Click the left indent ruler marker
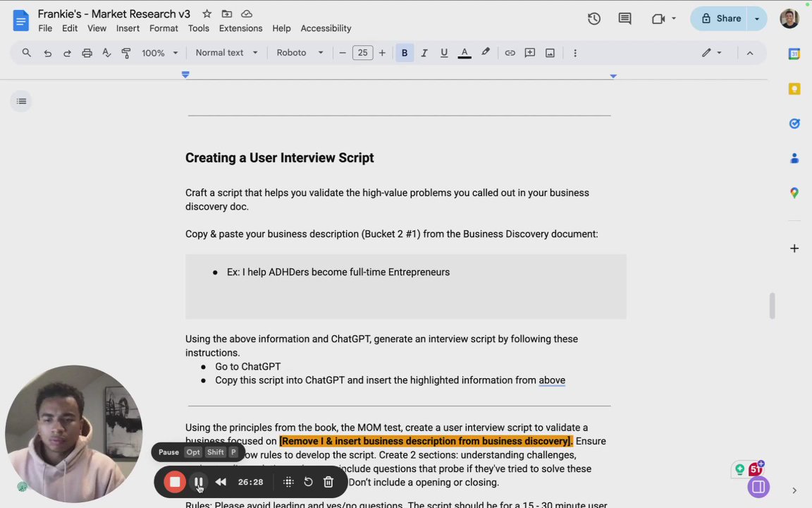Viewport: 812px width, 508px height. 185,75
